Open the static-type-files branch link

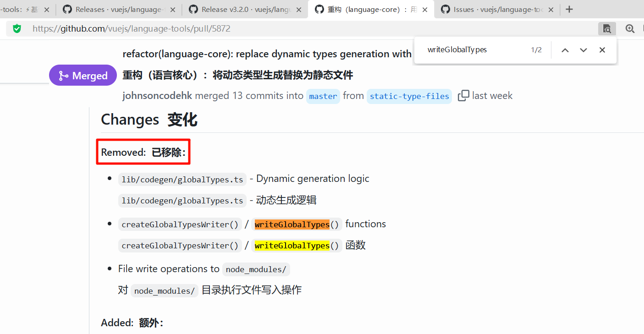tap(409, 96)
